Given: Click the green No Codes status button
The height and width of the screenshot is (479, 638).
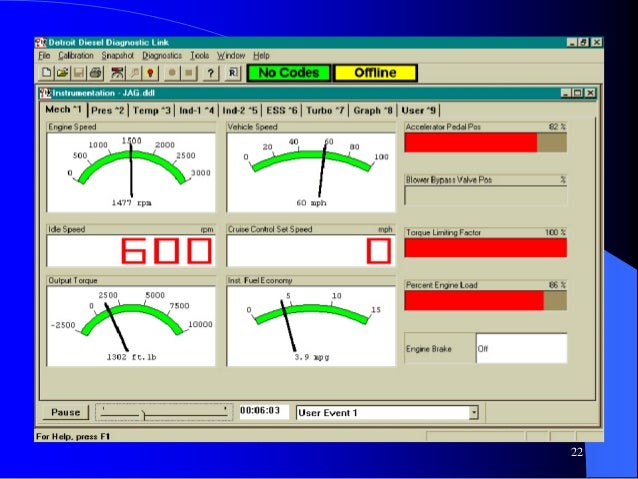Looking at the screenshot, I should coord(287,73).
